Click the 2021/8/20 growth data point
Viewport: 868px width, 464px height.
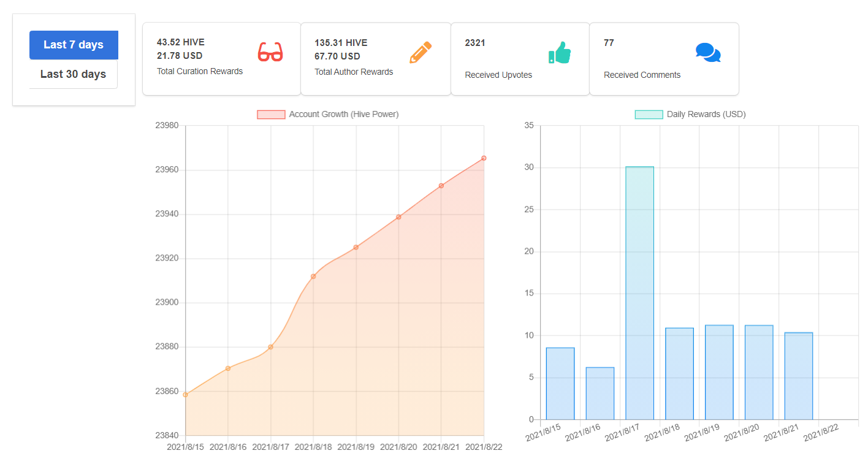pos(398,217)
